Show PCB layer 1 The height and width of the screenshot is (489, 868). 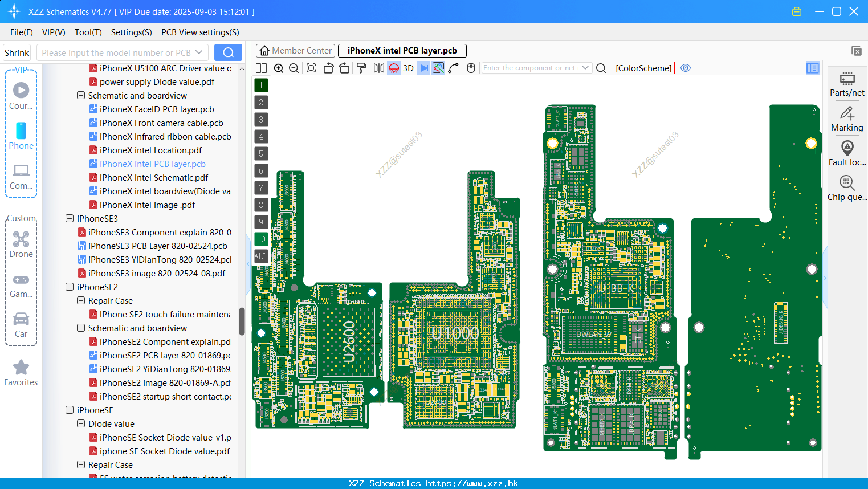261,85
